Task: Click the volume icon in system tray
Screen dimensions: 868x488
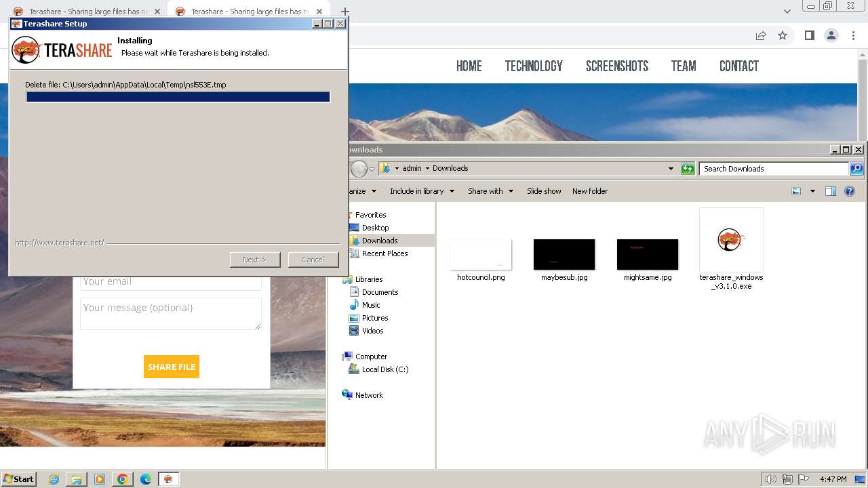Action: pos(771,479)
